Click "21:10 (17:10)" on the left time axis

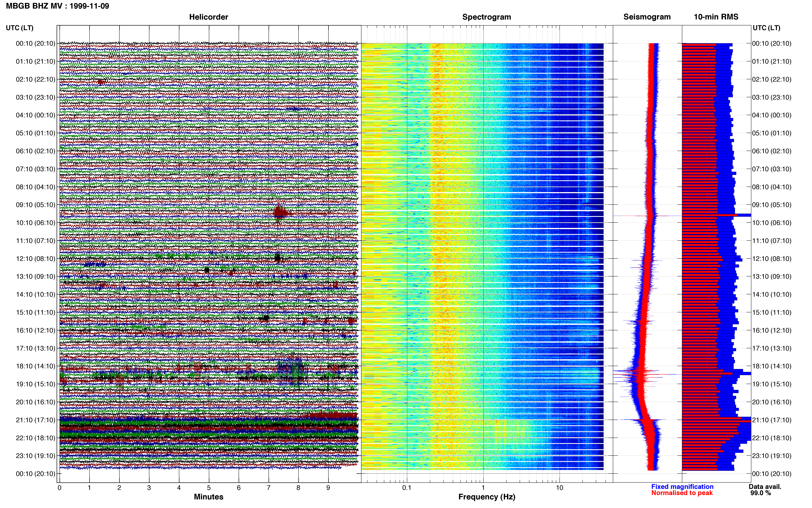pos(36,420)
